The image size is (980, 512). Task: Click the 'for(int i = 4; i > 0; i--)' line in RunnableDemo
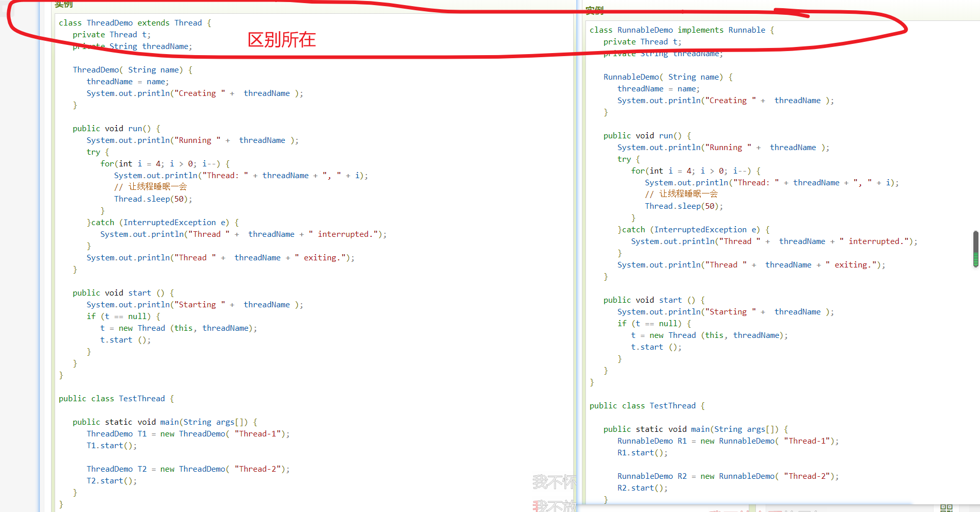pos(696,171)
